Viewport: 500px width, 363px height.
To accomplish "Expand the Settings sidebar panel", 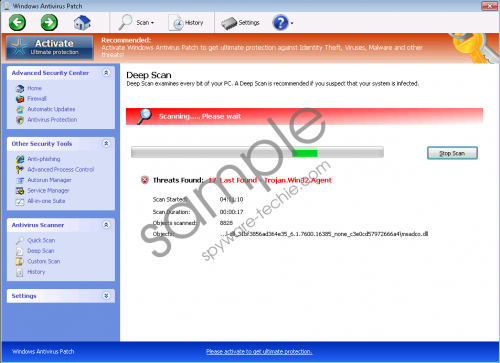I will pyautogui.click(x=106, y=296).
